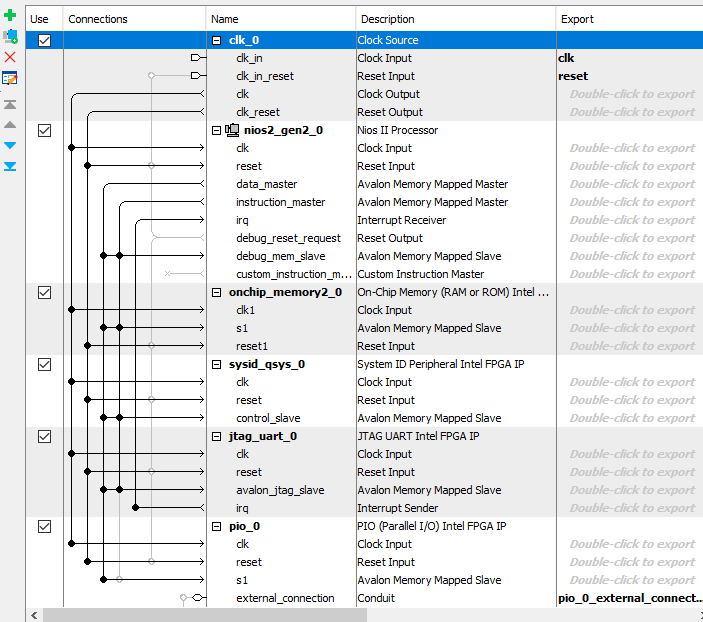Click the add subsystem icon in left toolbar
703x622 pixels.
point(10,37)
